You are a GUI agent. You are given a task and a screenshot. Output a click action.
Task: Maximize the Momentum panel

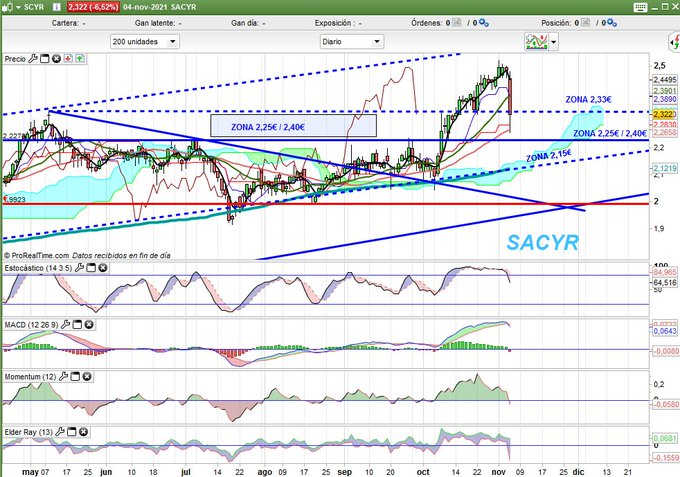coord(75,376)
